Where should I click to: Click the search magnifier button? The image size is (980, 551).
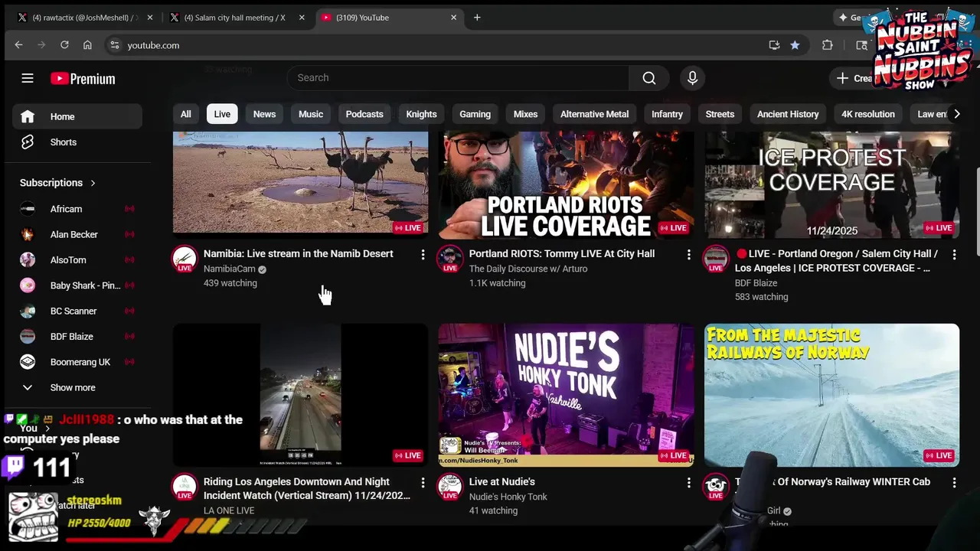click(x=649, y=78)
